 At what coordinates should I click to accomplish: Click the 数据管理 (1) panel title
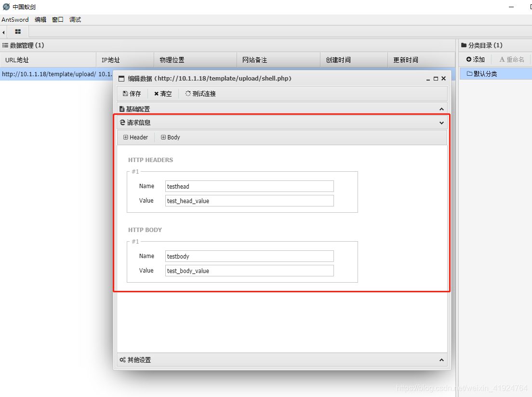click(27, 45)
